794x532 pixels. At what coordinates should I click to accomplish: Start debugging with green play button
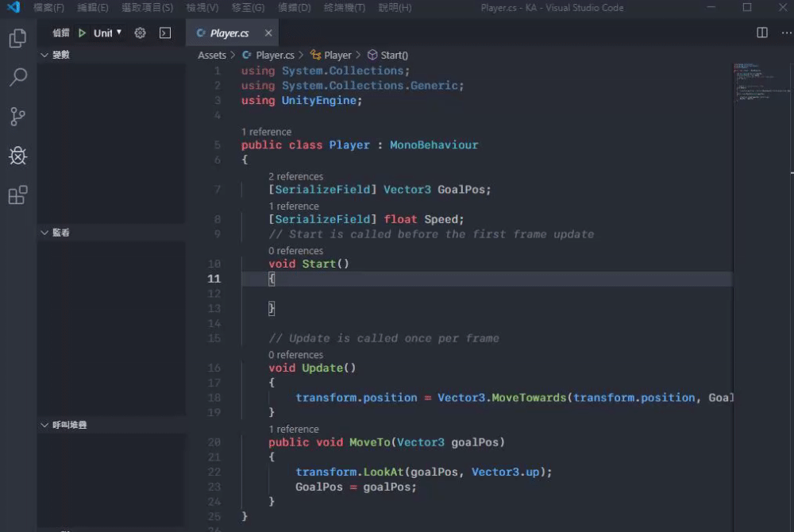click(x=82, y=33)
